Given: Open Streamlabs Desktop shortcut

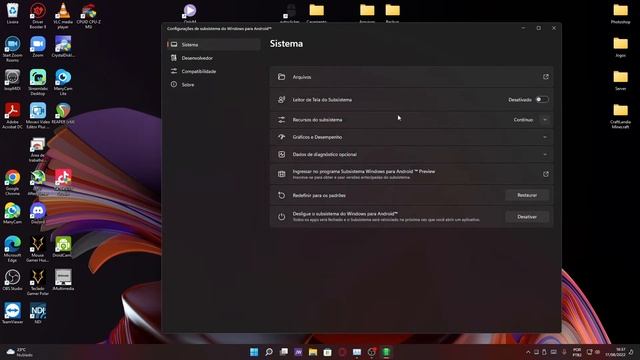Looking at the screenshot, I should pyautogui.click(x=38, y=82).
